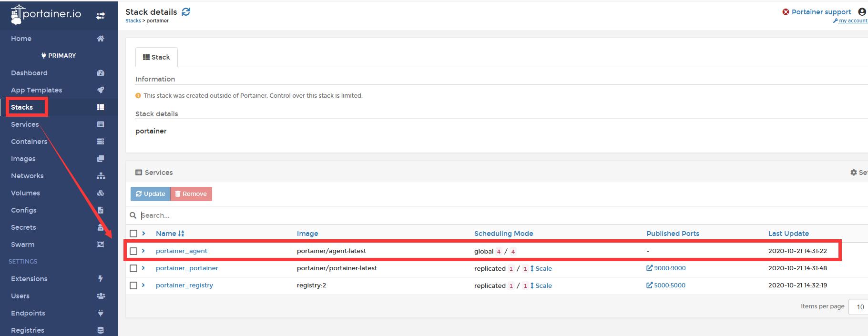The image size is (868, 336).
Task: Open published port 5000:5000 link
Action: [x=666, y=285]
